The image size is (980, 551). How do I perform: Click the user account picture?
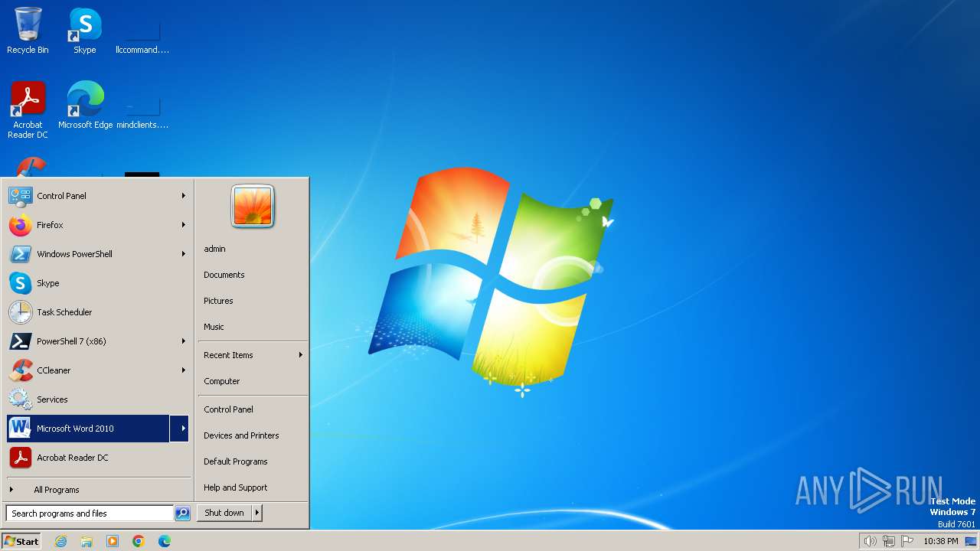click(x=253, y=207)
